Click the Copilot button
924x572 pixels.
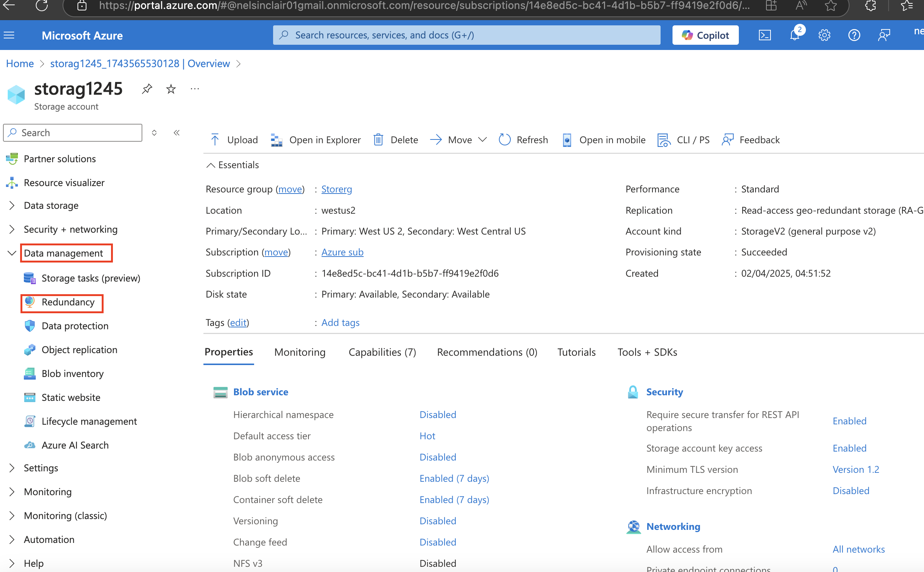705,35
